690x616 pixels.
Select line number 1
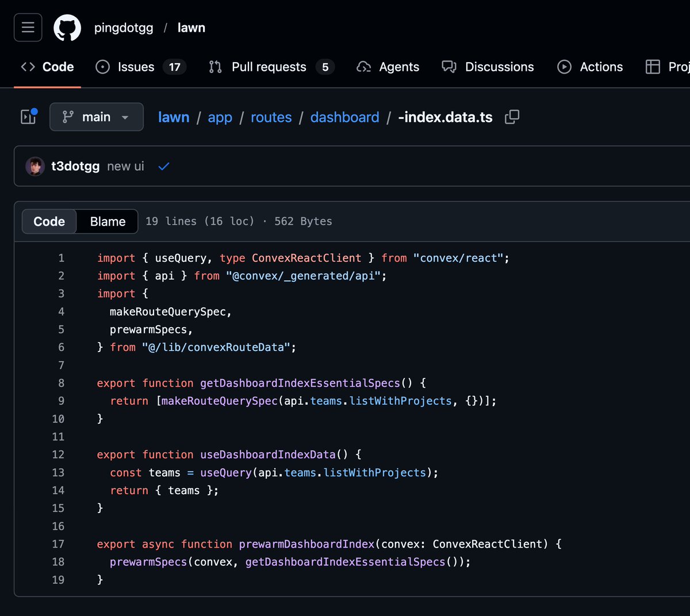pyautogui.click(x=61, y=258)
